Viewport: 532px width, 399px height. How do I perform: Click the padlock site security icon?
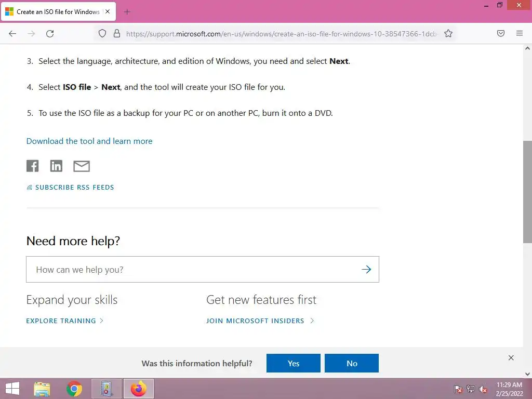(x=117, y=33)
